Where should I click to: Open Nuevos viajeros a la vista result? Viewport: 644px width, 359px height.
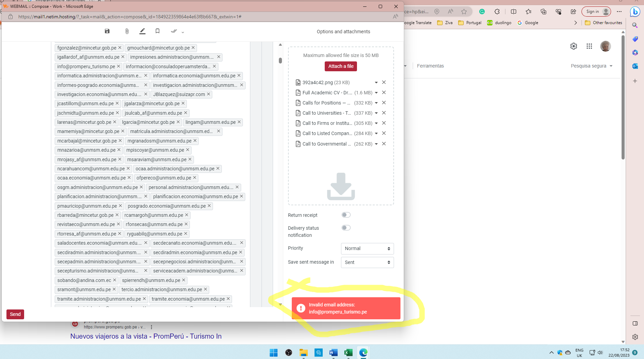tap(146, 336)
